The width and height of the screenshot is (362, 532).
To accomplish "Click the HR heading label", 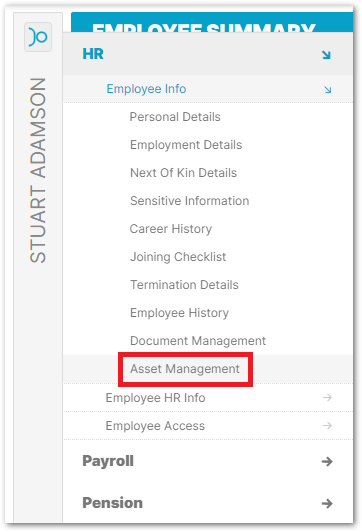I will (x=93, y=54).
